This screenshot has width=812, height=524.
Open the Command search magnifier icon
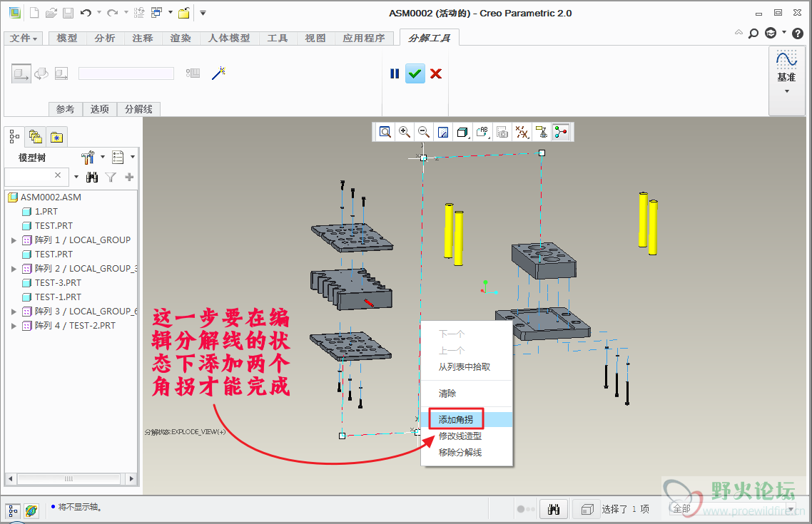pyautogui.click(x=754, y=34)
